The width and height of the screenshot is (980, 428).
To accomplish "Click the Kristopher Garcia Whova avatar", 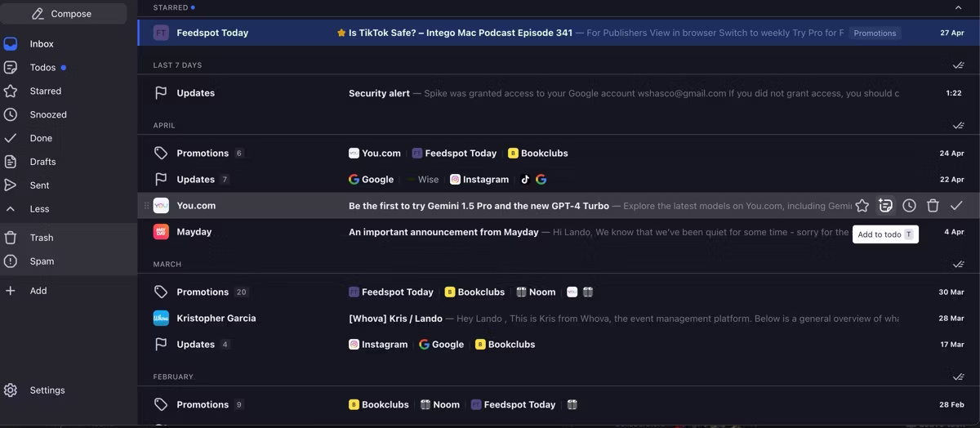I will pos(161,319).
